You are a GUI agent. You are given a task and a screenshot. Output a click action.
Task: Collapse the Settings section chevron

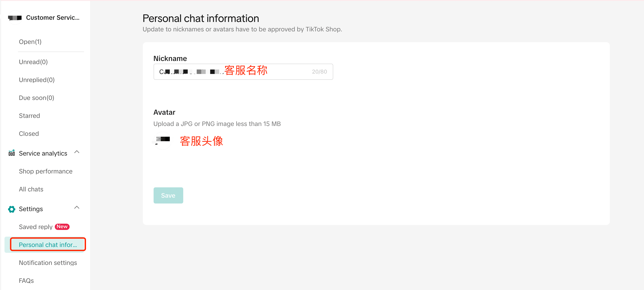(77, 207)
